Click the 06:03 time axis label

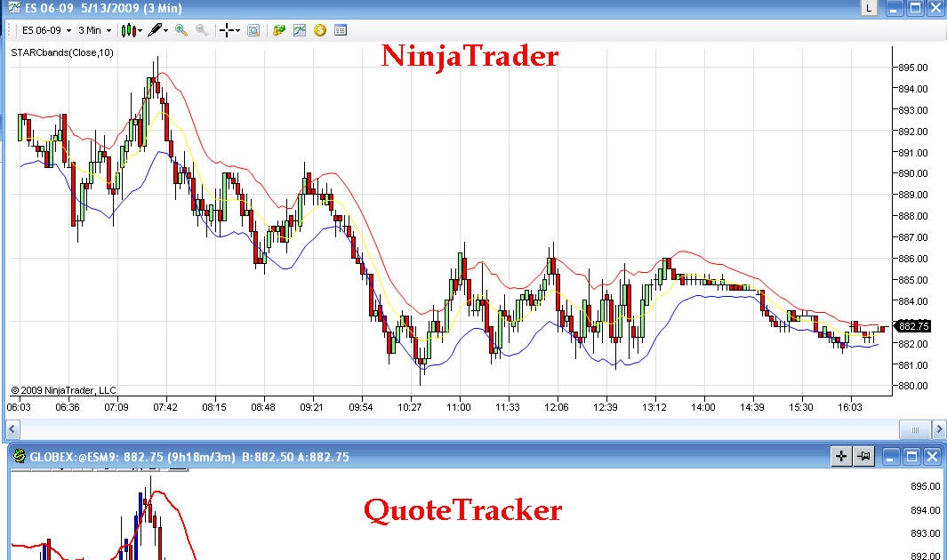19,407
